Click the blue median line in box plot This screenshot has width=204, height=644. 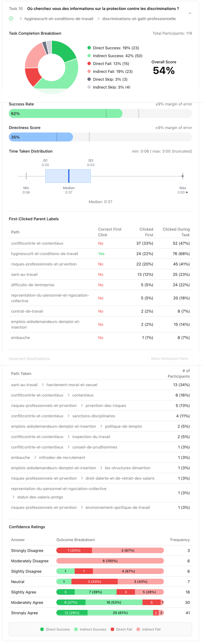coord(69,176)
